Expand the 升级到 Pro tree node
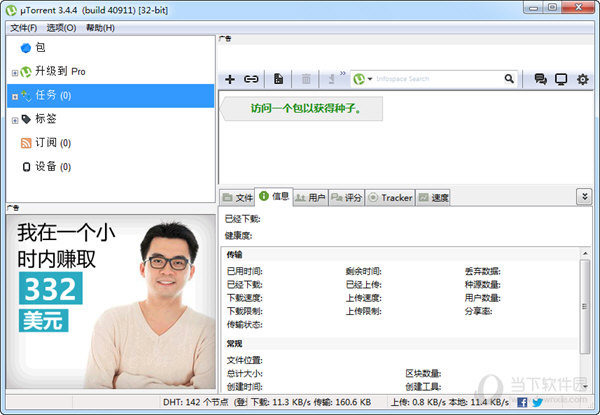 [15, 73]
